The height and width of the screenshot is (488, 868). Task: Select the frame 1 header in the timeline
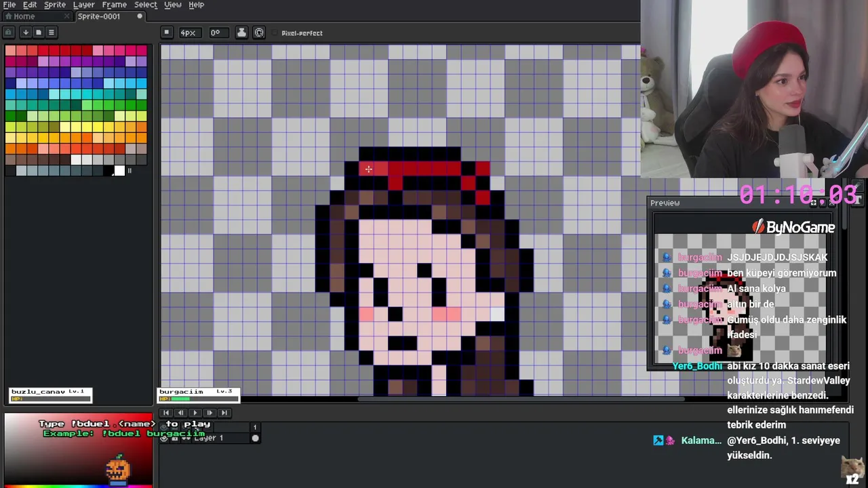point(255,427)
